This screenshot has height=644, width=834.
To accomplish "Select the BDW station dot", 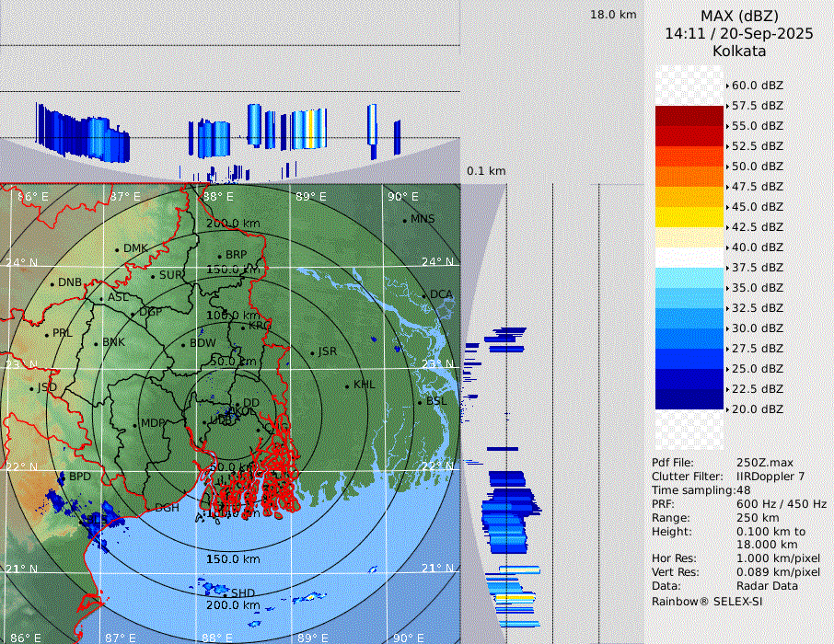I will (183, 345).
